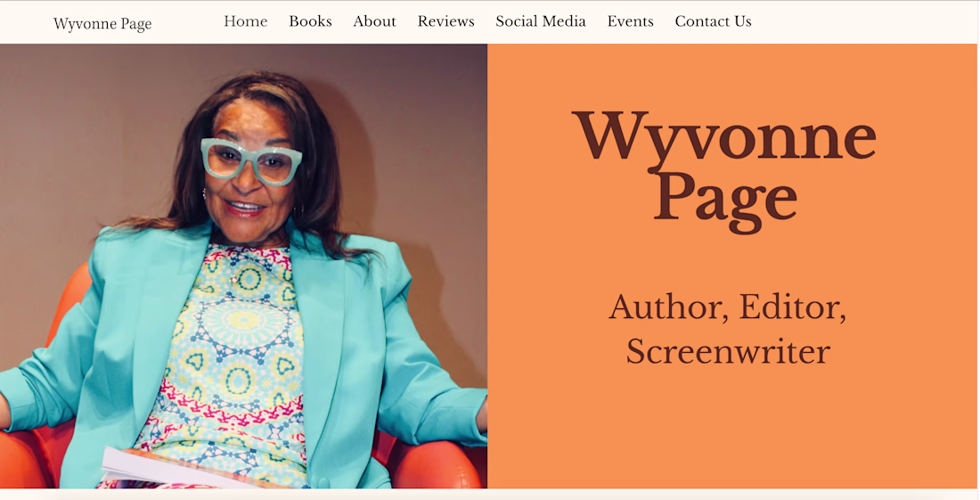Click the large word 'Wyvonne' in the hero heading
This screenshot has width=980, height=500.
[723, 136]
